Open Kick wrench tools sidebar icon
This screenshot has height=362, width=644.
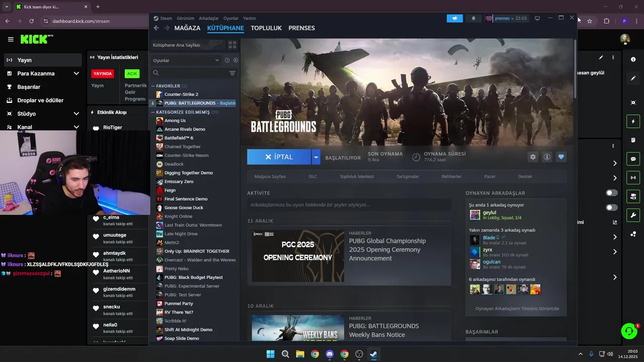coord(633,215)
